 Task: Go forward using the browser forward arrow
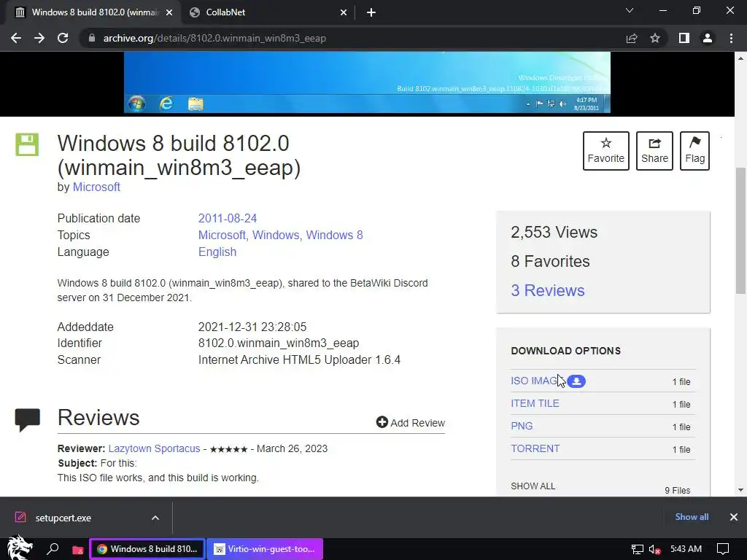click(x=39, y=38)
